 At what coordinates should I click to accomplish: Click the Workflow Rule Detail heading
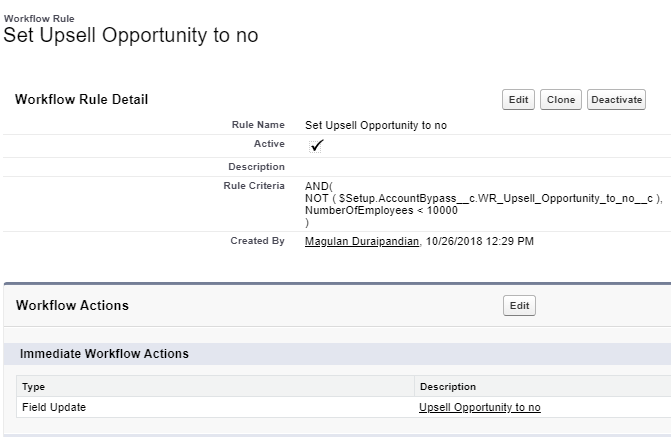(x=81, y=100)
